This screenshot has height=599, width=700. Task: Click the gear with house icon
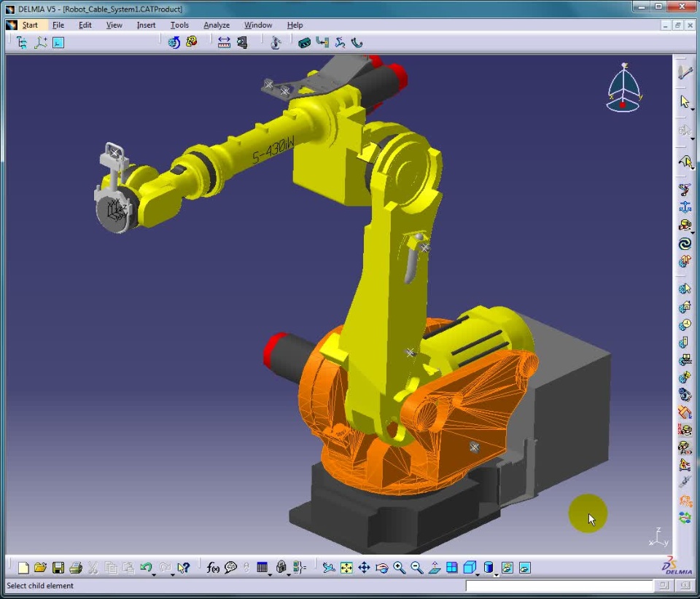(685, 307)
